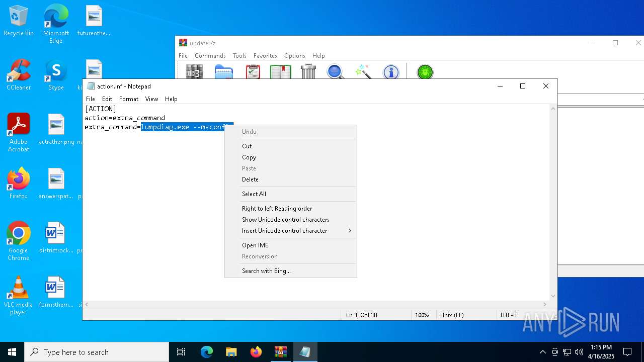Expand Insert Unicode control character submenu
This screenshot has height=362, width=644.
291,231
